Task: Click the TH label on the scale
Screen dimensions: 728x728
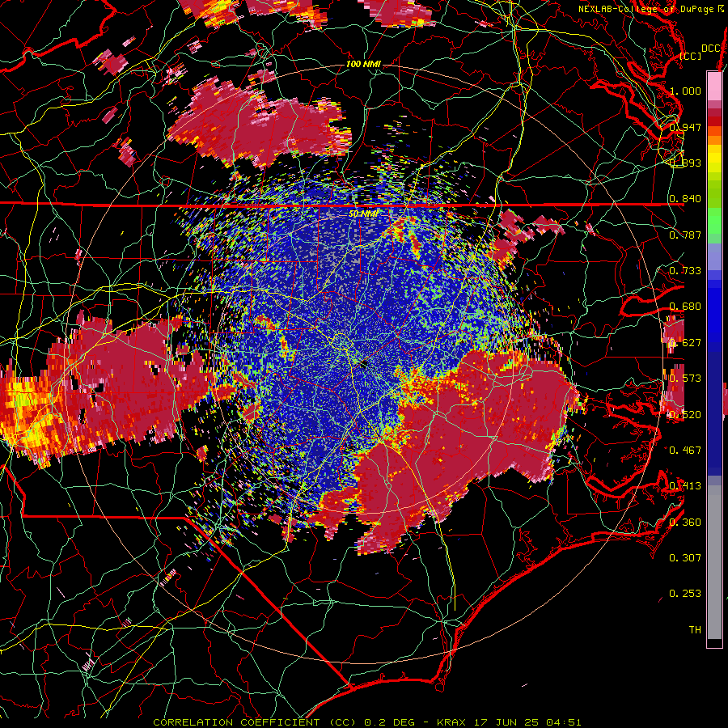Action: [695, 629]
